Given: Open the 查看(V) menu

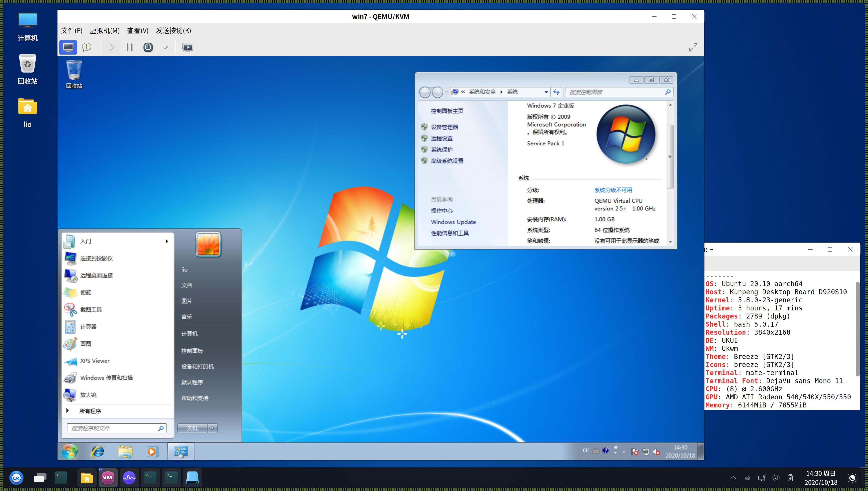Looking at the screenshot, I should tap(138, 31).
